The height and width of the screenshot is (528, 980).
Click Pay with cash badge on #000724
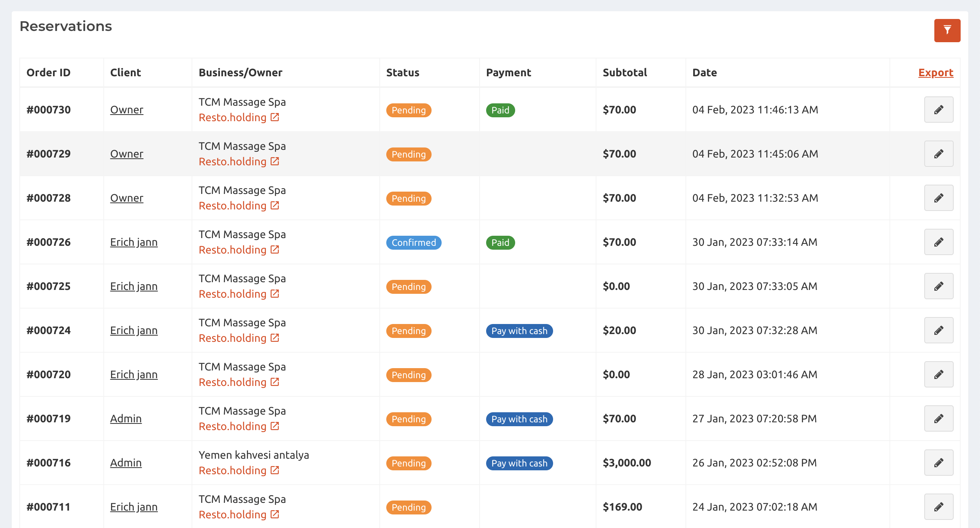click(519, 331)
